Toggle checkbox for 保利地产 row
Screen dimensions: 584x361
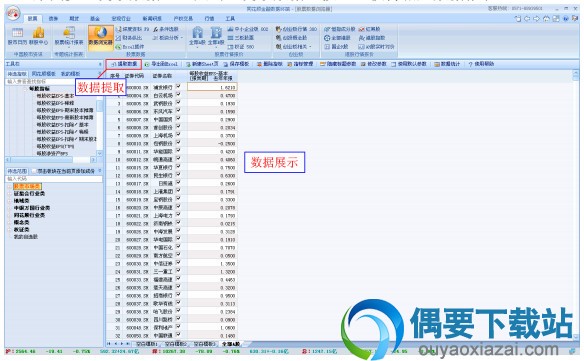point(178,327)
